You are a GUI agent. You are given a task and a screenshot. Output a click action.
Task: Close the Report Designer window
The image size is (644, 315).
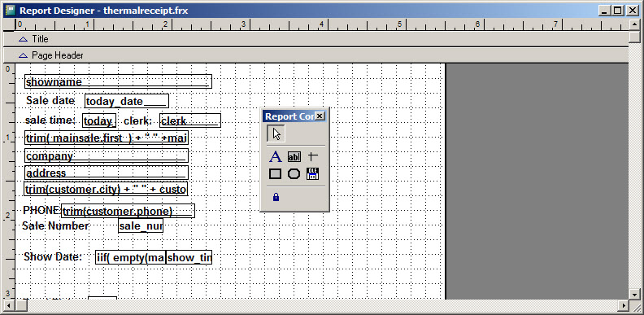(633, 11)
